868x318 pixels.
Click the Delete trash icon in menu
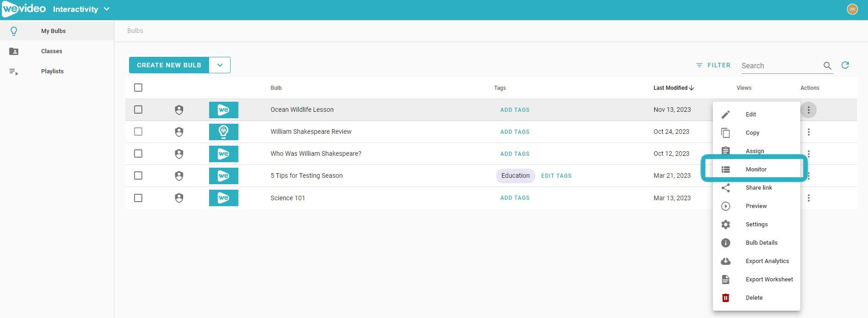[726, 298]
